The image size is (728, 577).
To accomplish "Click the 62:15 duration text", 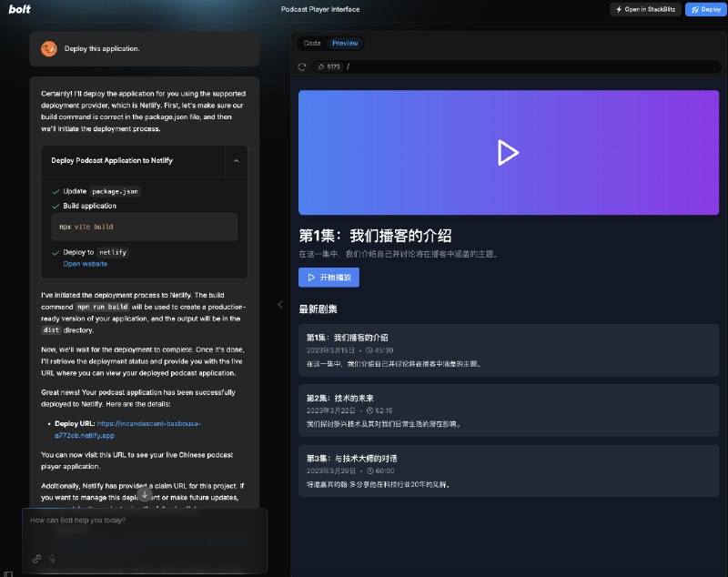I will pyautogui.click(x=383, y=410).
